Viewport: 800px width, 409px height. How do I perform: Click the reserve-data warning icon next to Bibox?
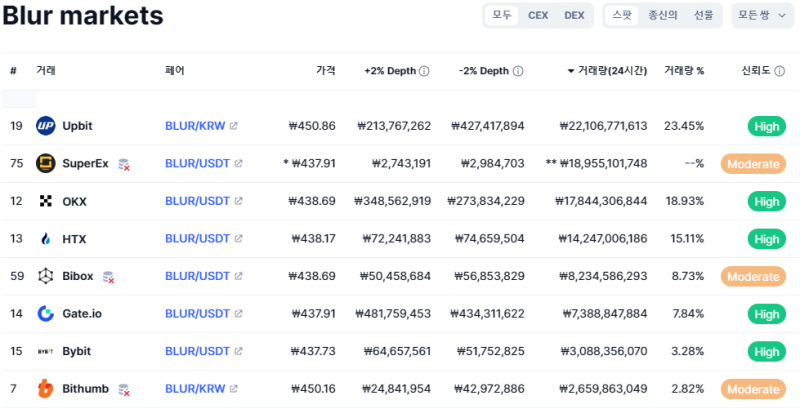click(x=108, y=277)
